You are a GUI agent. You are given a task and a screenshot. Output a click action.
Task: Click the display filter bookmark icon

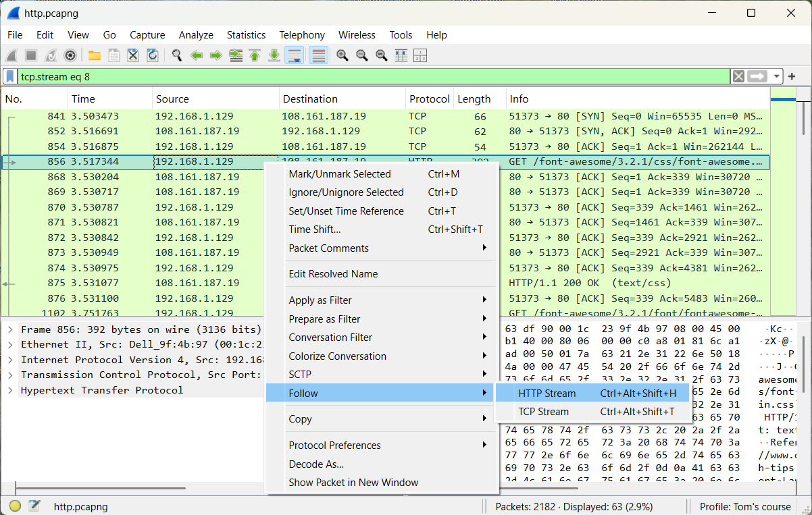click(x=10, y=76)
